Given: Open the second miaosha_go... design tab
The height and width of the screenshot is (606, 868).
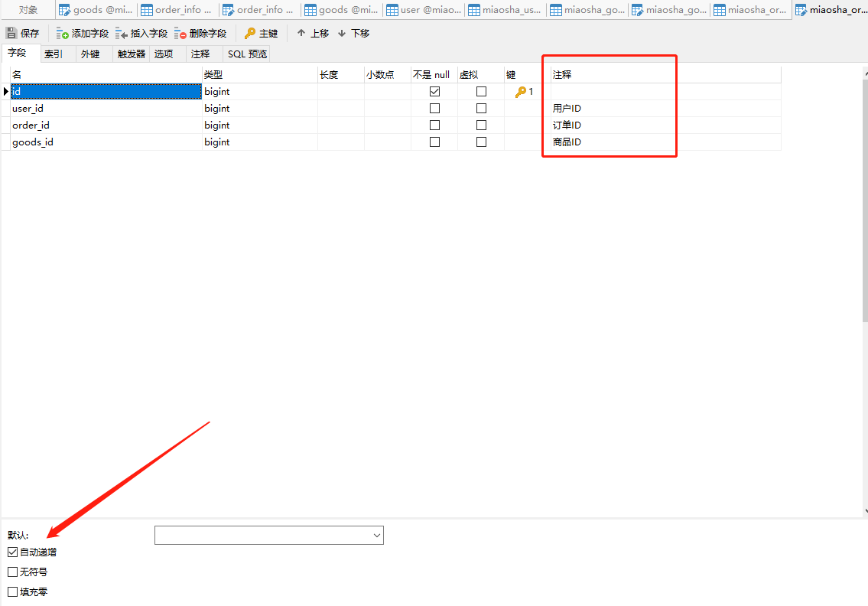Looking at the screenshot, I should (x=668, y=9).
